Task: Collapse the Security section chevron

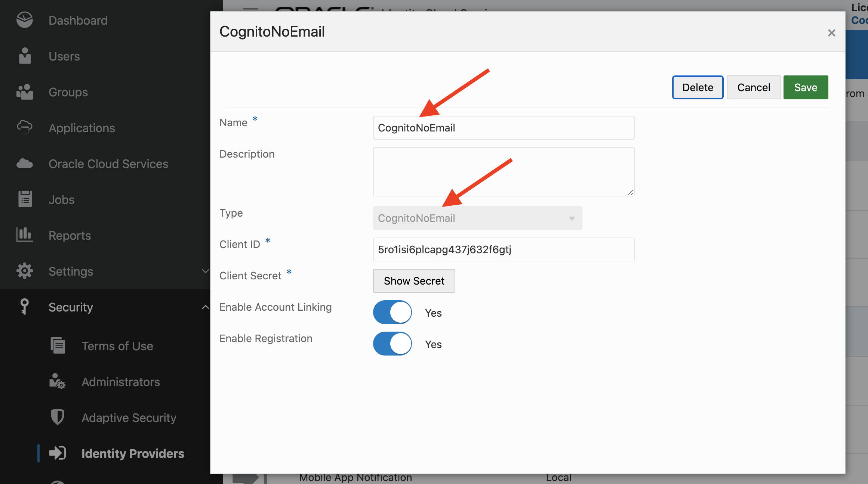Action: (205, 307)
